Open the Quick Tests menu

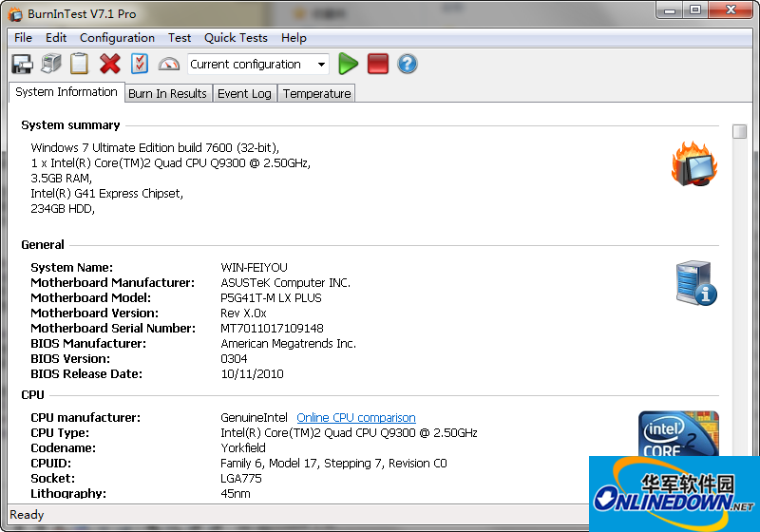coord(236,38)
